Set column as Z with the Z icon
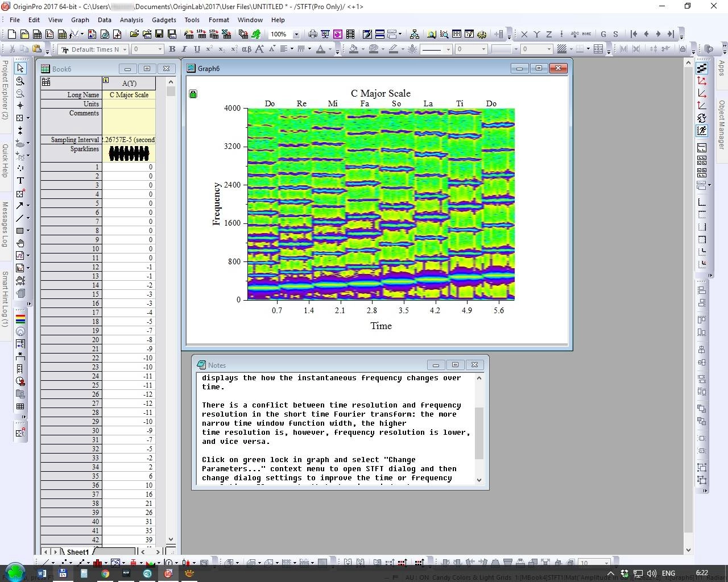 click(x=549, y=34)
